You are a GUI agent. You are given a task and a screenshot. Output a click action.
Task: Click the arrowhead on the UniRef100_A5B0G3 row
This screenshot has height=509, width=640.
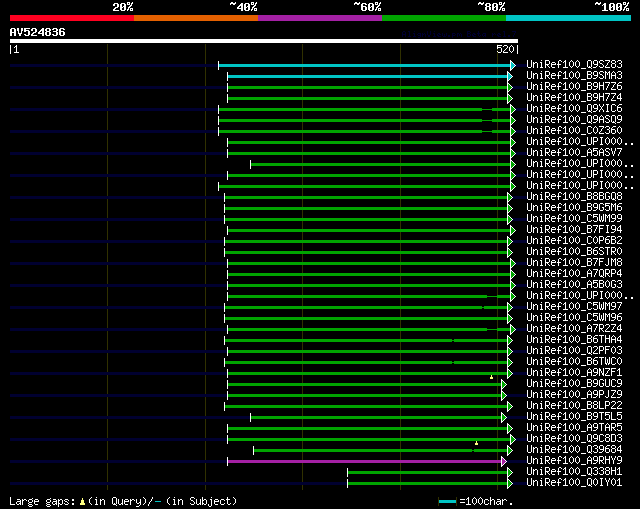513,285
